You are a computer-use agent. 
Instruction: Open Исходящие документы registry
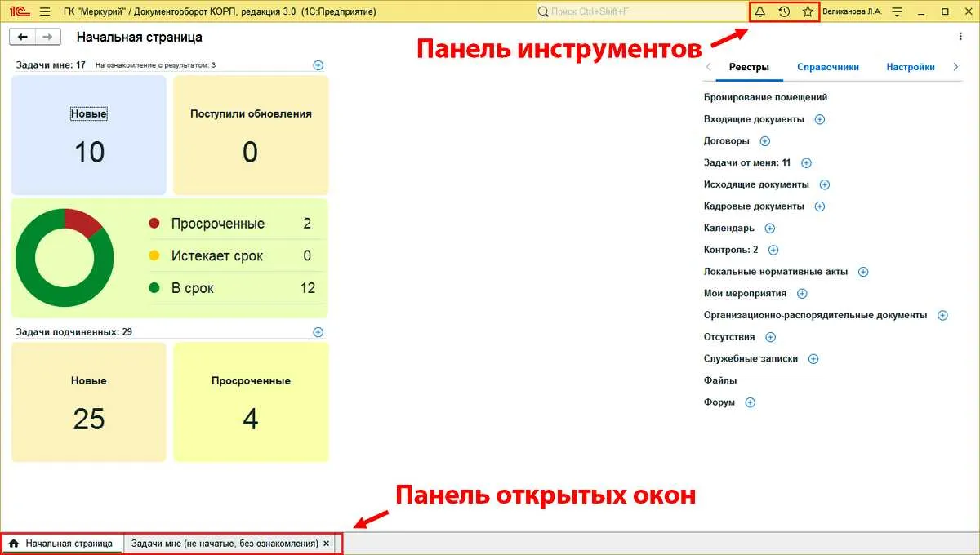(756, 184)
